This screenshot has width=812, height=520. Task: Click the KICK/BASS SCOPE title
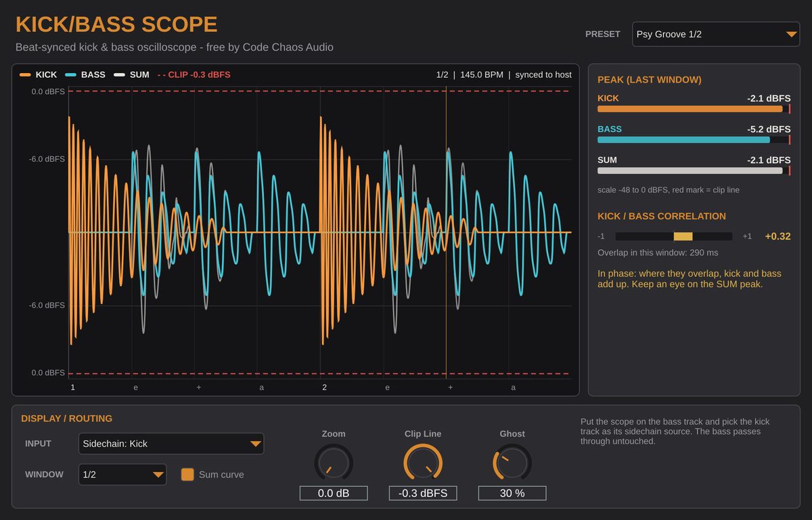[116, 24]
